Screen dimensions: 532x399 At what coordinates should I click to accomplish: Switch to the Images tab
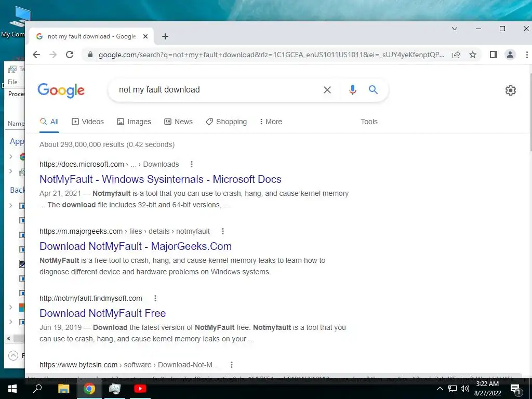tap(134, 122)
